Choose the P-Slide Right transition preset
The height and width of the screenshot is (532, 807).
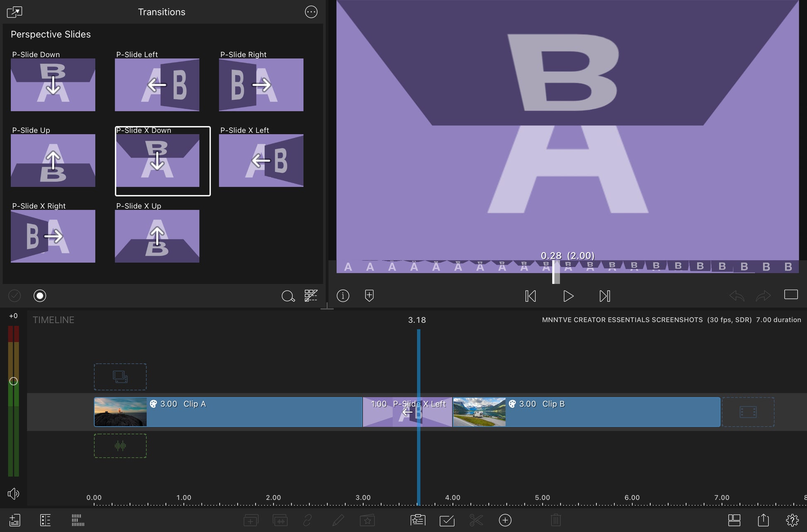click(x=261, y=85)
